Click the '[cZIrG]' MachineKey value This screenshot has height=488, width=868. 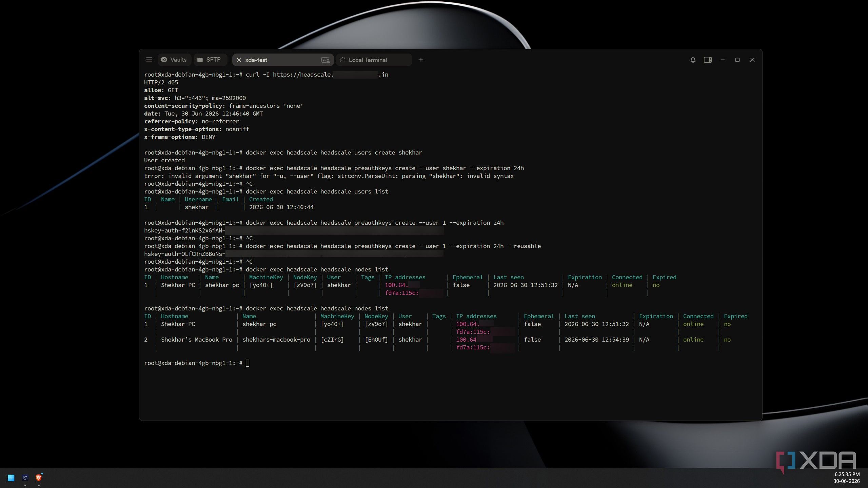coord(332,340)
